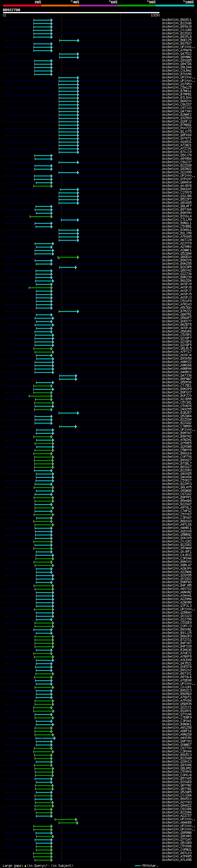197x868 pixels.
Task: Select the UniRef100_B6HZX0 label
Action: (177, 101)
